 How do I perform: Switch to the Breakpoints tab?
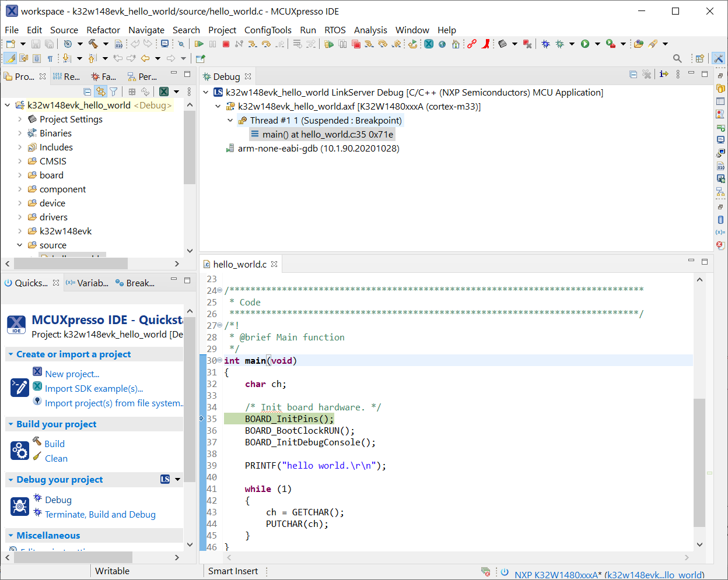pyautogui.click(x=135, y=283)
